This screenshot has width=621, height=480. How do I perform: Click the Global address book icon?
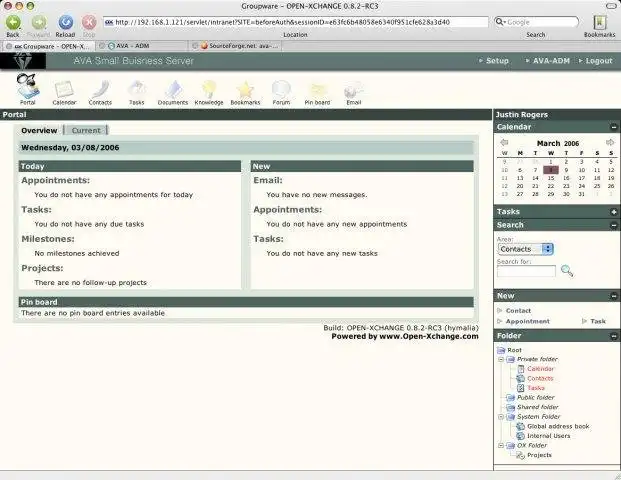[x=520, y=427]
